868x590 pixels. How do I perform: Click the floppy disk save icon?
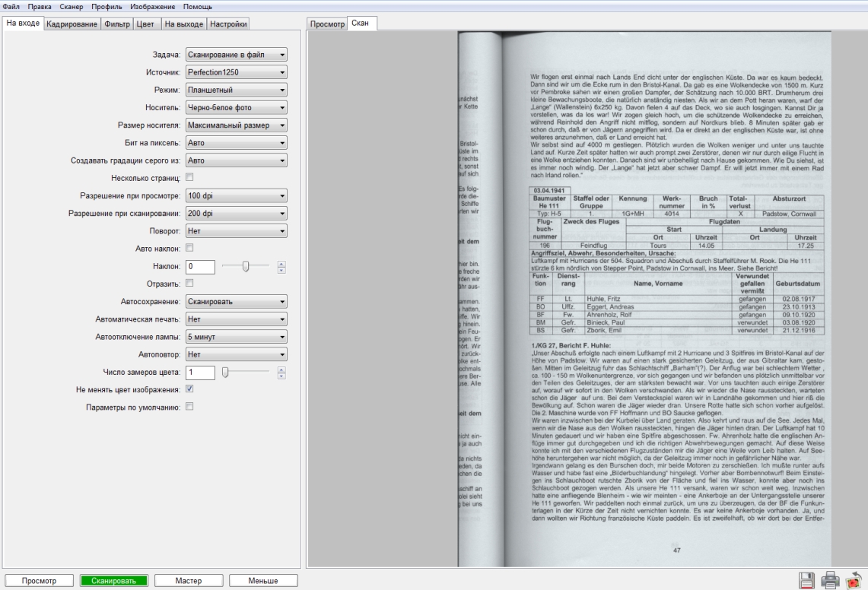point(806,580)
